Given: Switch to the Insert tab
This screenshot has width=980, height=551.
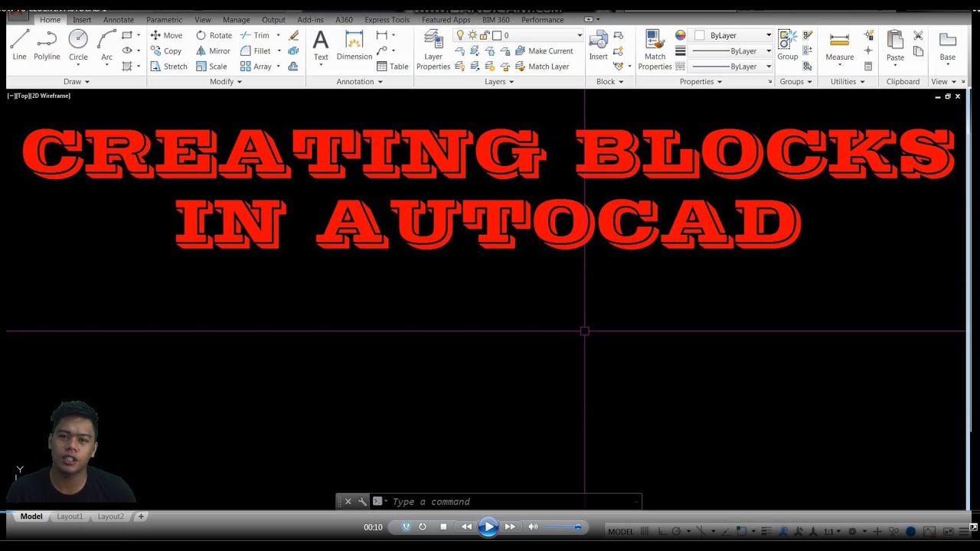Looking at the screenshot, I should tap(82, 20).
